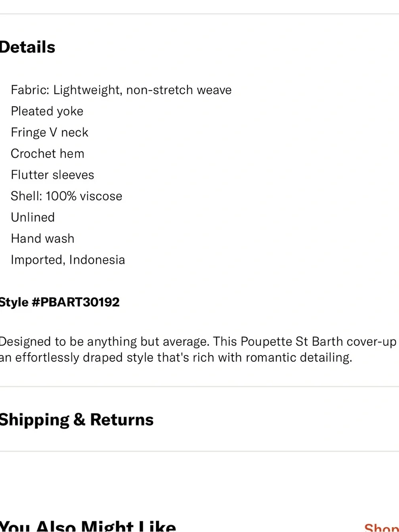Select the Style #PBART30192 text
This screenshot has height=532, width=399.
(60, 302)
